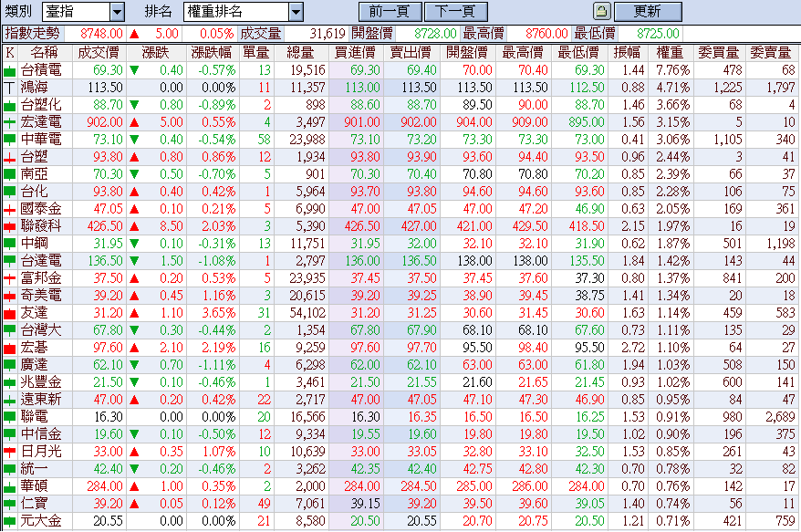
Task: Click the lock icon beside the 更新 button
Action: click(x=602, y=11)
